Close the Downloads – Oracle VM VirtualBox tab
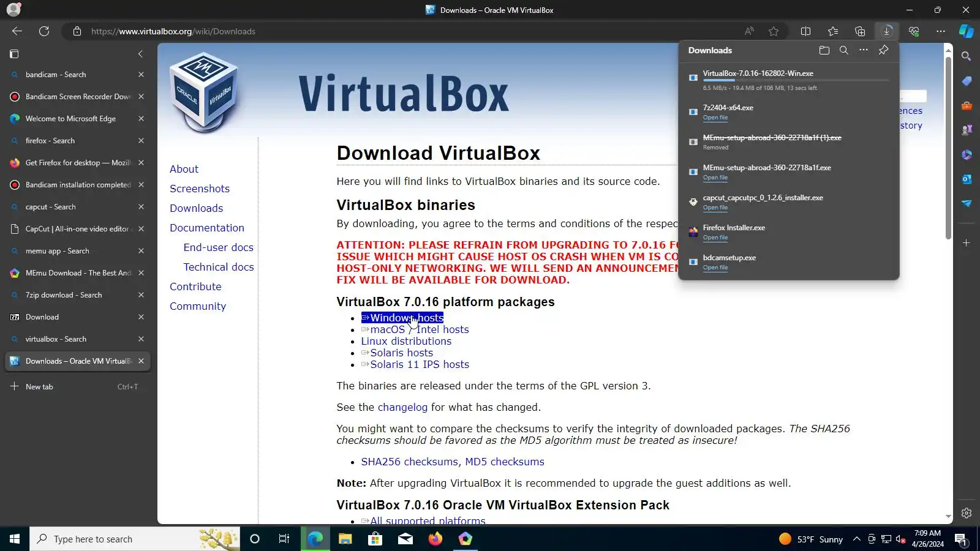Image resolution: width=980 pixels, height=551 pixels. (x=141, y=361)
